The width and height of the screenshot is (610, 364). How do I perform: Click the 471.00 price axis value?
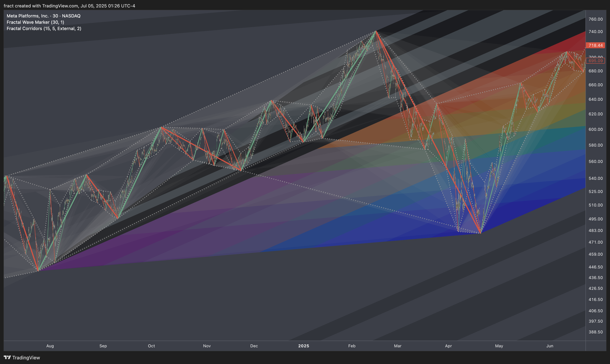596,242
